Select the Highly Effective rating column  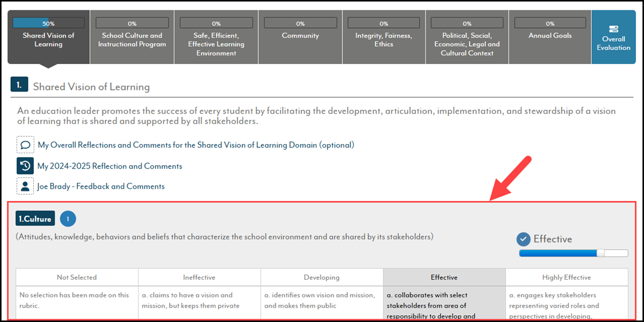click(x=567, y=277)
